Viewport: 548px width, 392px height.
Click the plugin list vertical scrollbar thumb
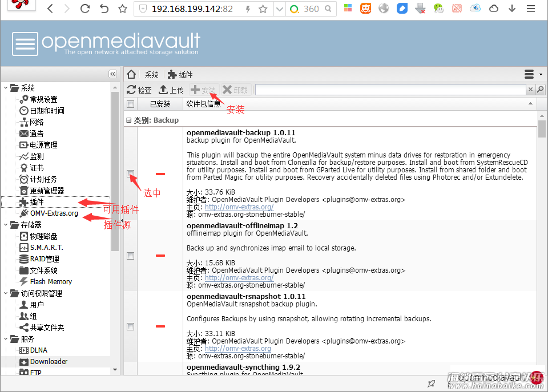[x=542, y=130]
